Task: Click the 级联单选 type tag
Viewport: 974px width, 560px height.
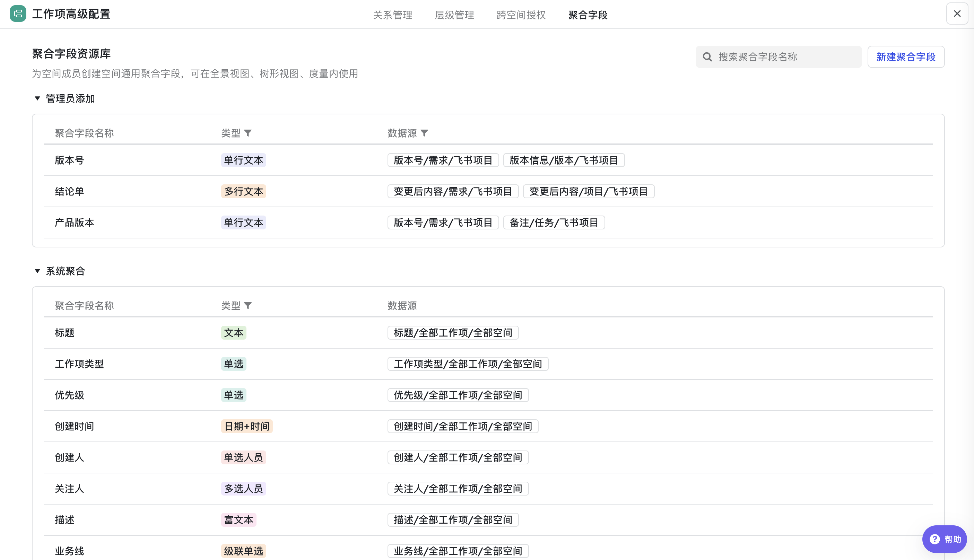Action: pos(243,551)
